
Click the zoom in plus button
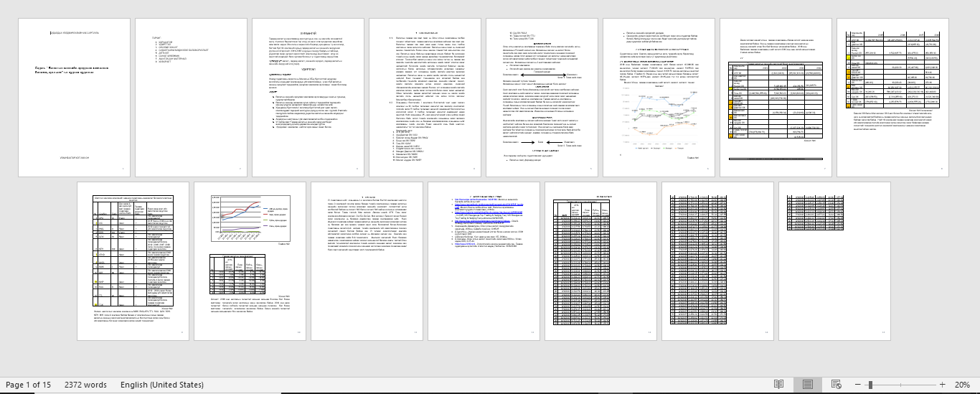tap(942, 385)
